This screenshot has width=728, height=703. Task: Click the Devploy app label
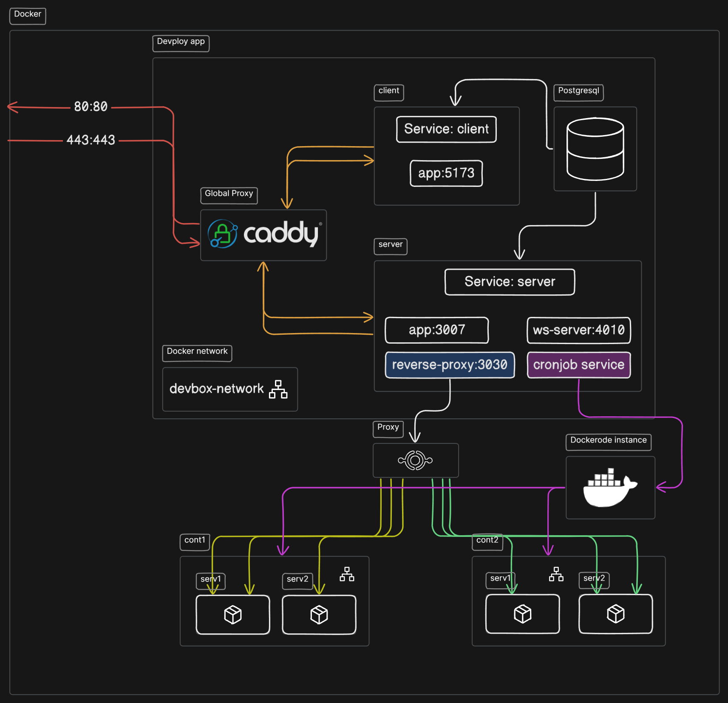(x=181, y=43)
